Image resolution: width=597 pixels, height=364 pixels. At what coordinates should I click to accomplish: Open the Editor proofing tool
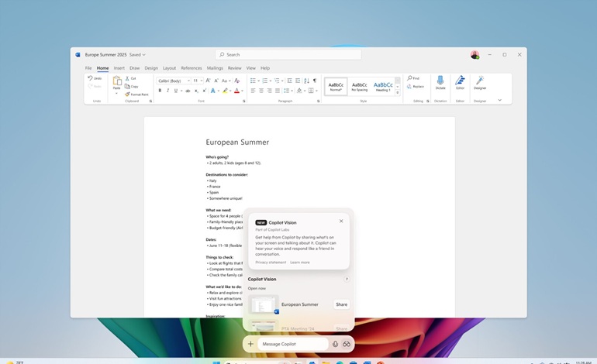coord(461,83)
